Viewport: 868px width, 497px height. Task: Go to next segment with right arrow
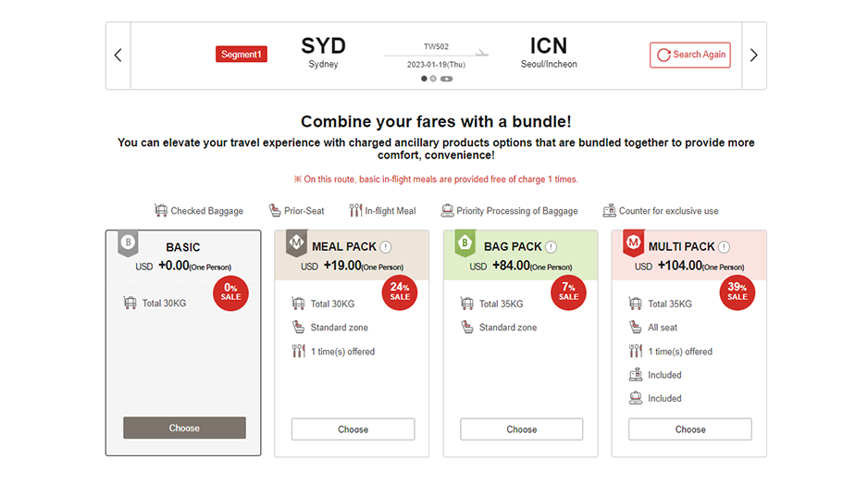(754, 56)
